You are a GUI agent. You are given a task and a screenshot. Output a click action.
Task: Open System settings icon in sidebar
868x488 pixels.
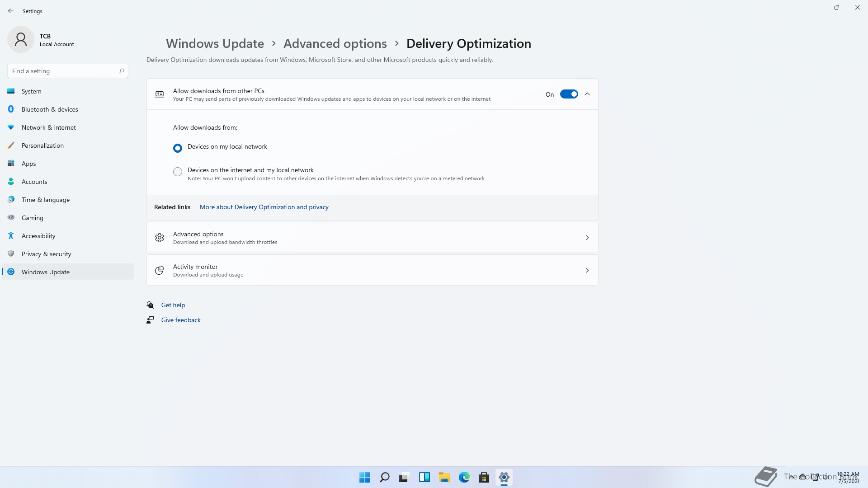click(11, 91)
